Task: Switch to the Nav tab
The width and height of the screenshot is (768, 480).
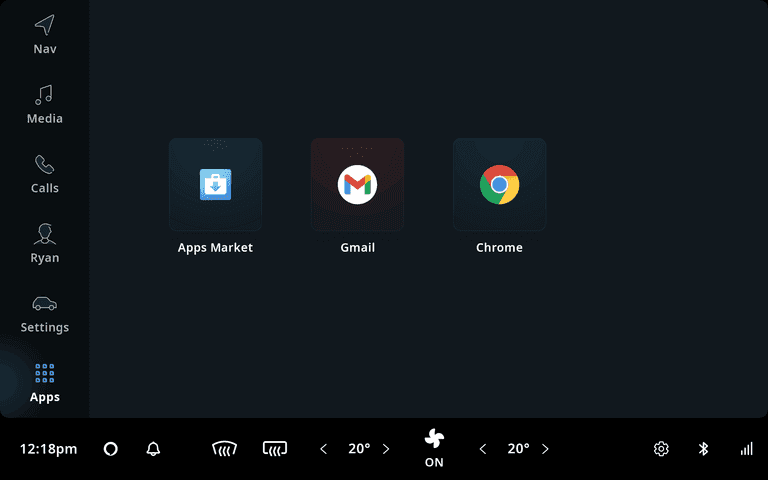Action: pyautogui.click(x=44, y=34)
